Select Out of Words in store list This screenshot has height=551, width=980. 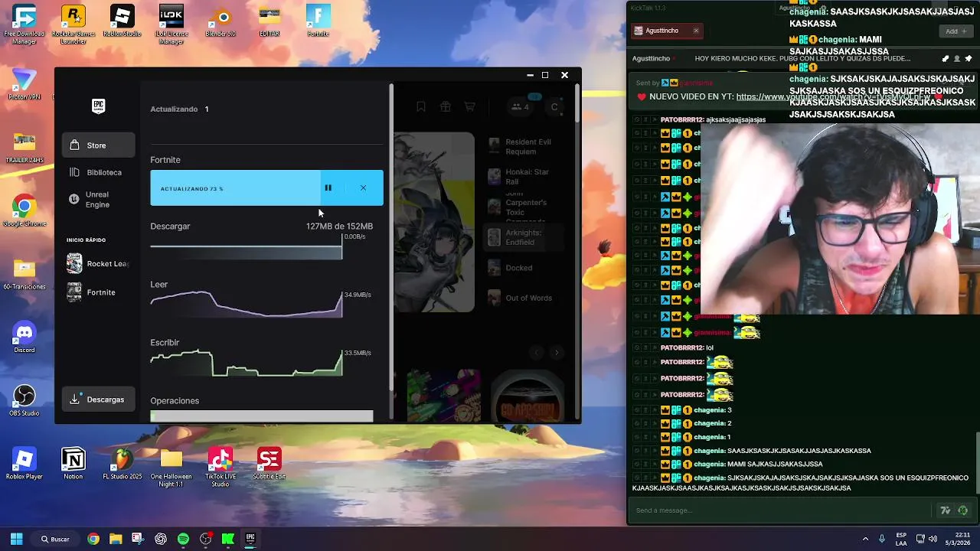click(524, 298)
